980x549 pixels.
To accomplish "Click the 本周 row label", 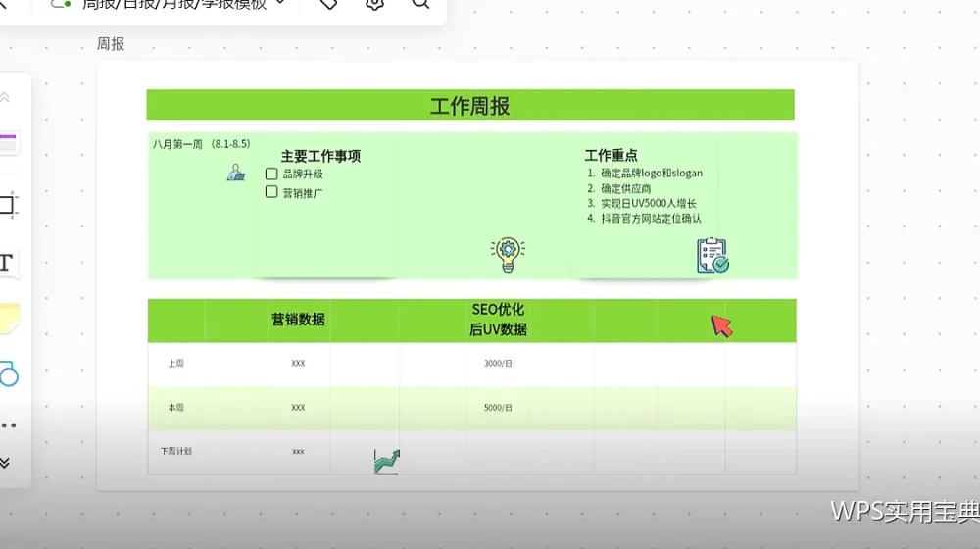I will pyautogui.click(x=176, y=408).
